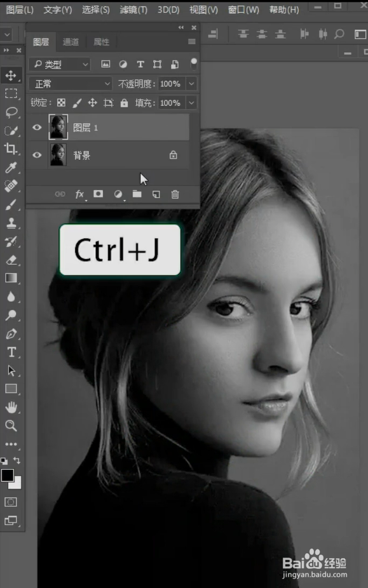This screenshot has width=368, height=588.
Task: Select the Path Selection tool
Action: [11, 370]
